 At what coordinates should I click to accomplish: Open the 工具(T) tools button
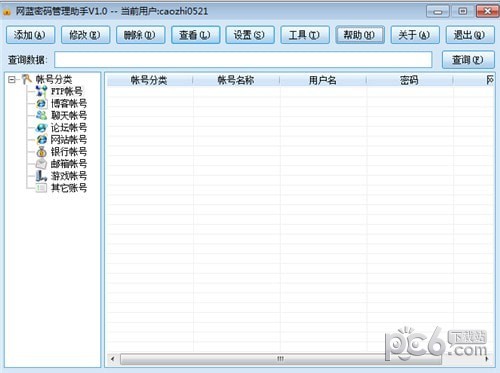click(305, 35)
